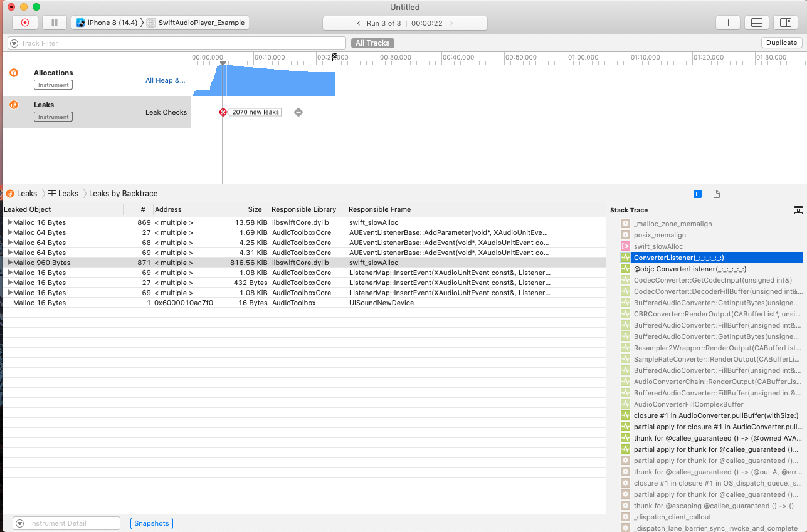Expand the Malloc 64 Bytes row sized 4.31 KiB
Viewport: 807px width, 532px height.
point(9,253)
